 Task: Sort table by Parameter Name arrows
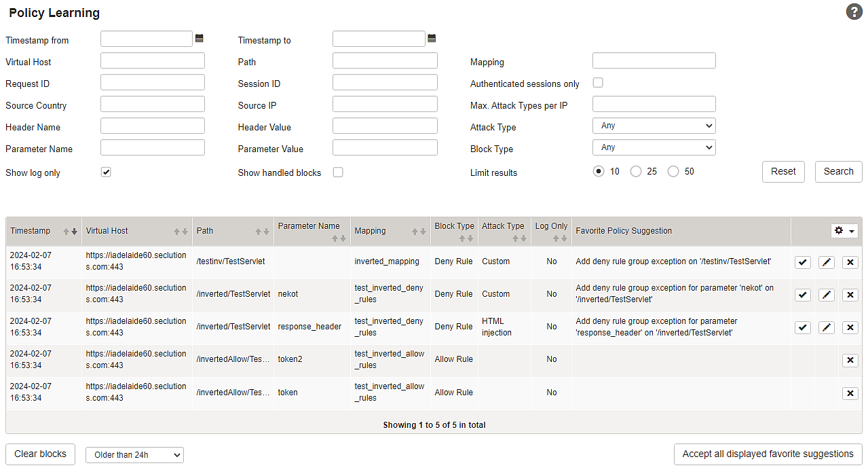click(339, 238)
